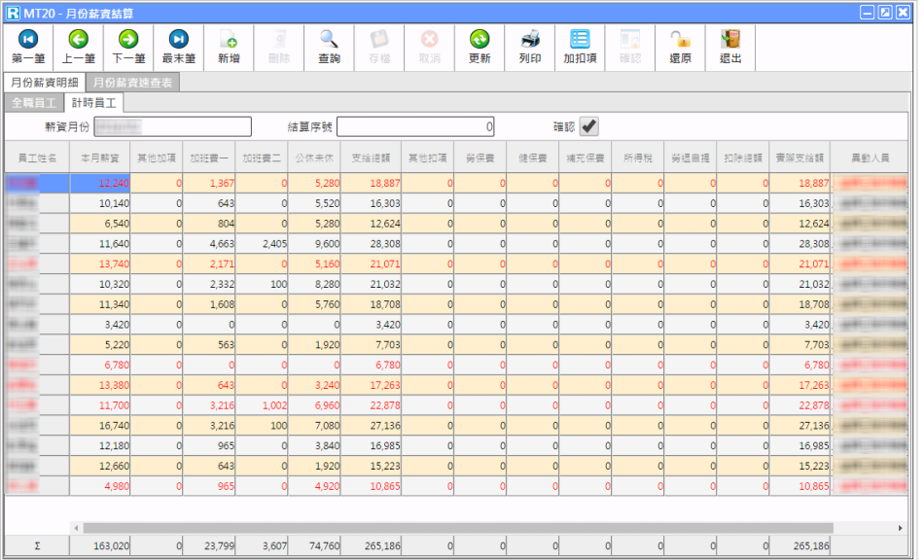Click the 補充保費 column header

tap(586, 157)
